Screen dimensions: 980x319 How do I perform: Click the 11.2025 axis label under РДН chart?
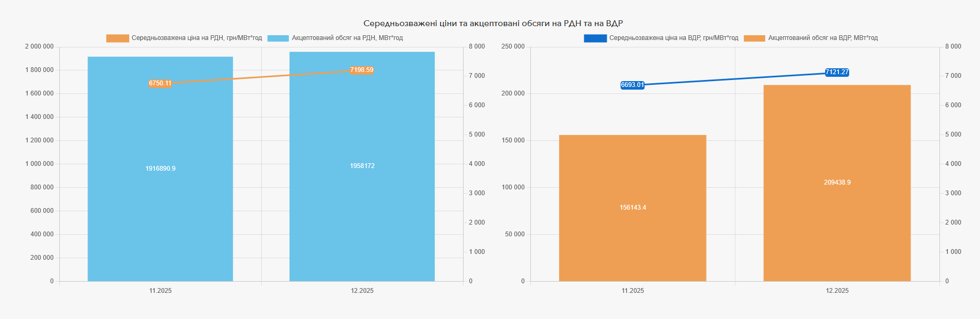(x=160, y=291)
